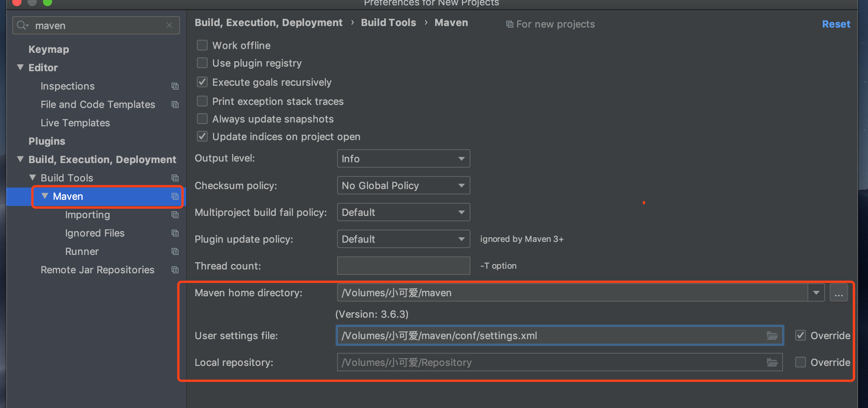The image size is (868, 408).
Task: Clear the maven search text with X icon
Action: (x=169, y=25)
